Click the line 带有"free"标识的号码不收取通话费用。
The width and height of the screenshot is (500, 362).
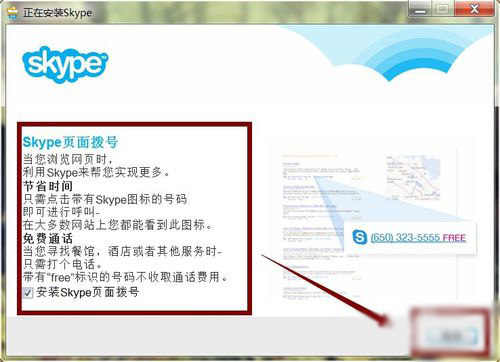click(x=126, y=277)
